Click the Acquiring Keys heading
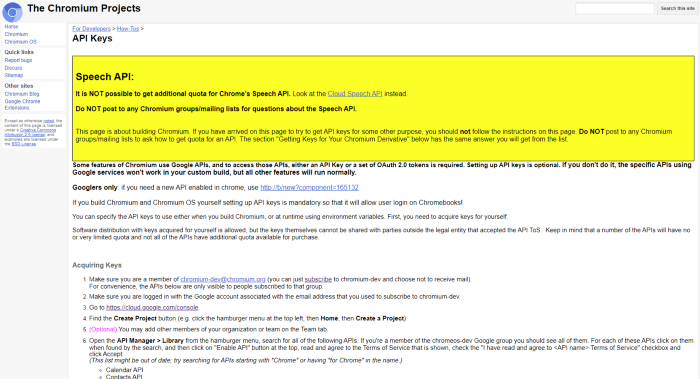Screen dimensions: 700x379 click(x=97, y=265)
